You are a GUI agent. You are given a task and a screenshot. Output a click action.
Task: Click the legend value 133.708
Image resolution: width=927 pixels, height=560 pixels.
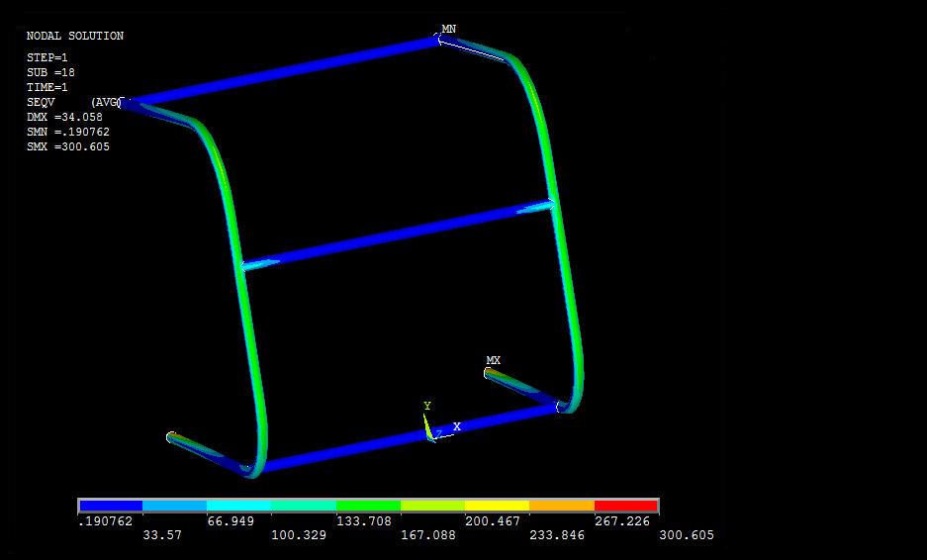(364, 521)
